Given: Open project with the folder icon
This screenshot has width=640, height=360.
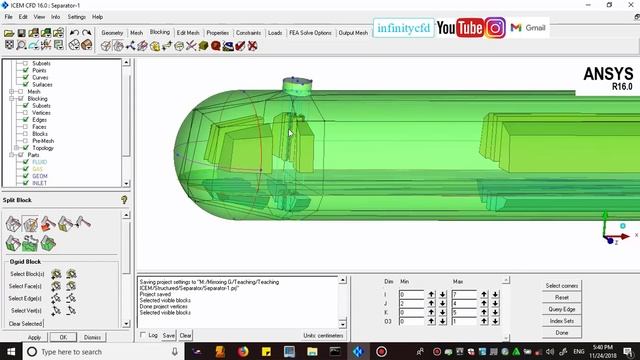Looking at the screenshot, I should [x=9, y=33].
